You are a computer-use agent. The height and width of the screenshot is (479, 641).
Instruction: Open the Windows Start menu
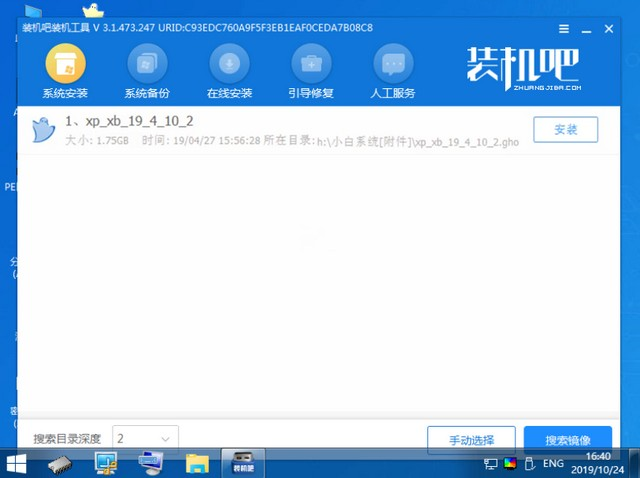coord(17,463)
